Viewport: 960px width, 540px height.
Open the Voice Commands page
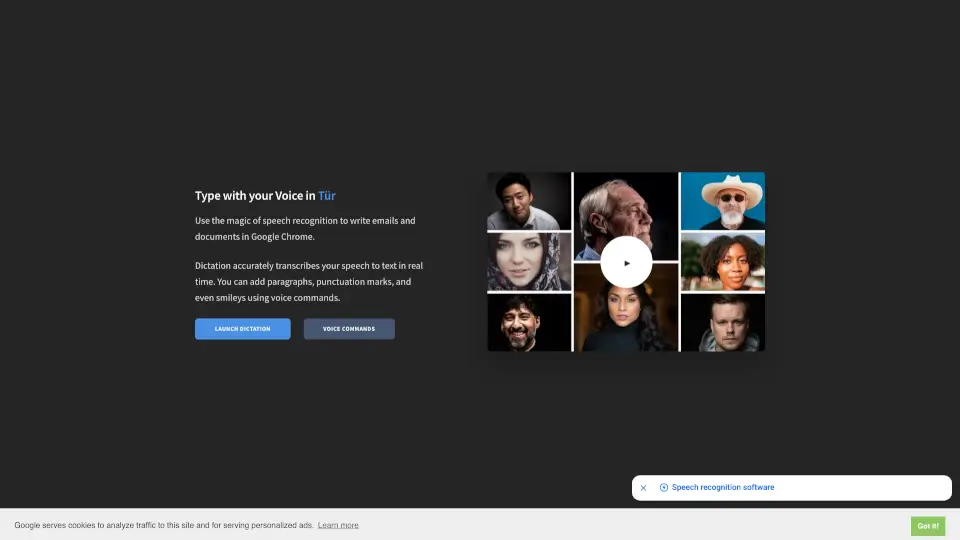coord(349,329)
